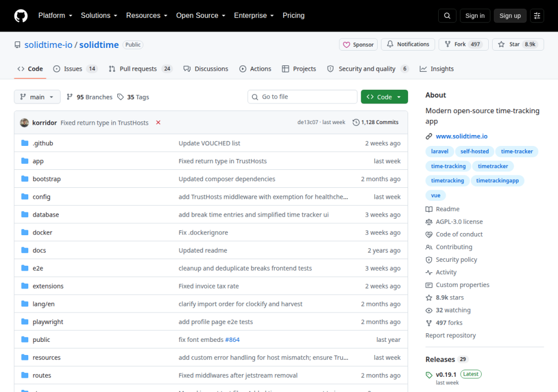This screenshot has width=558, height=392.
Task: Open the GitHub homepage logo
Action: pos(21,16)
